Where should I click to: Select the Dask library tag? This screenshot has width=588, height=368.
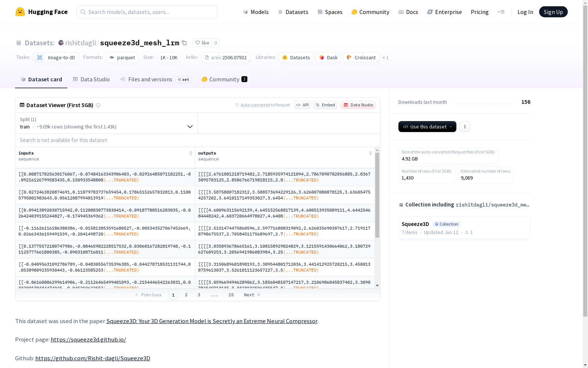(328, 57)
